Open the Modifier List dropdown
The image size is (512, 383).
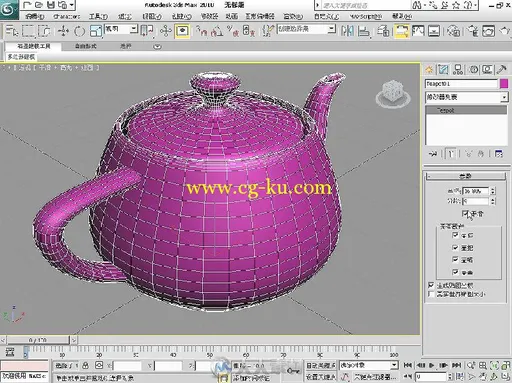(466, 97)
